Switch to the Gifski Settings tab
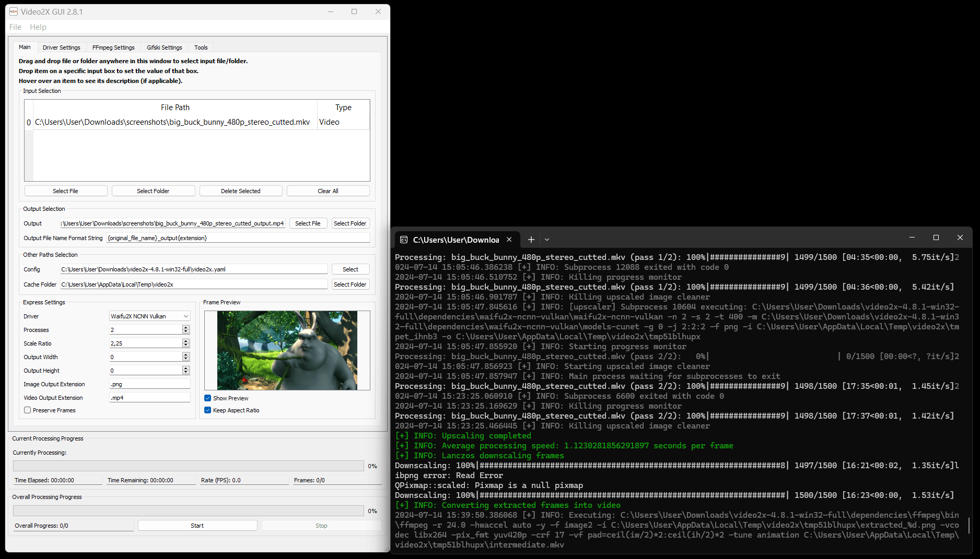980x559 pixels. click(x=164, y=47)
